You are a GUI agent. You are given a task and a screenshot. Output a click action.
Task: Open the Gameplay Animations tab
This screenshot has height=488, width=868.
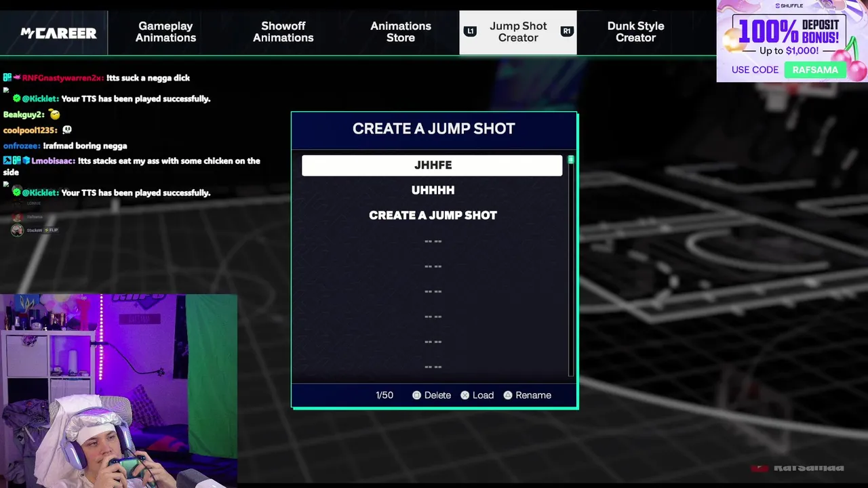point(165,32)
